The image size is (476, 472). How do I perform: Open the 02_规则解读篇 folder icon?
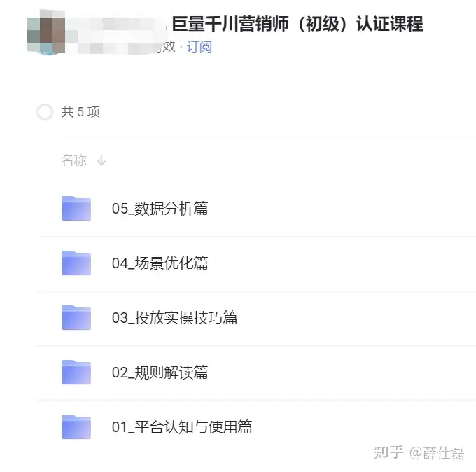pyautogui.click(x=76, y=373)
